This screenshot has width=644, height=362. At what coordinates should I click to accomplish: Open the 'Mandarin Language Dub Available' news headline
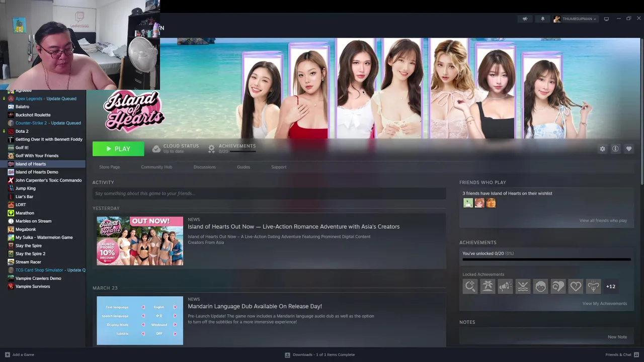[255, 306]
